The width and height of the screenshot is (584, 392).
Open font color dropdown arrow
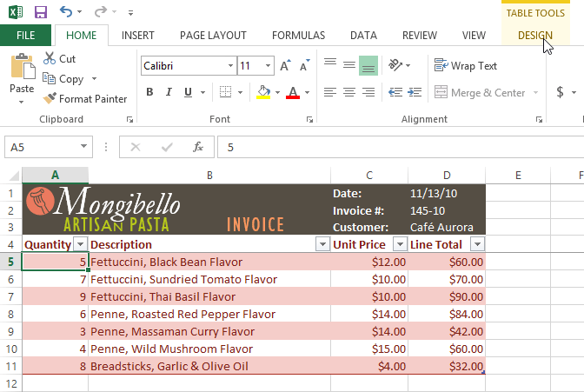tap(308, 92)
